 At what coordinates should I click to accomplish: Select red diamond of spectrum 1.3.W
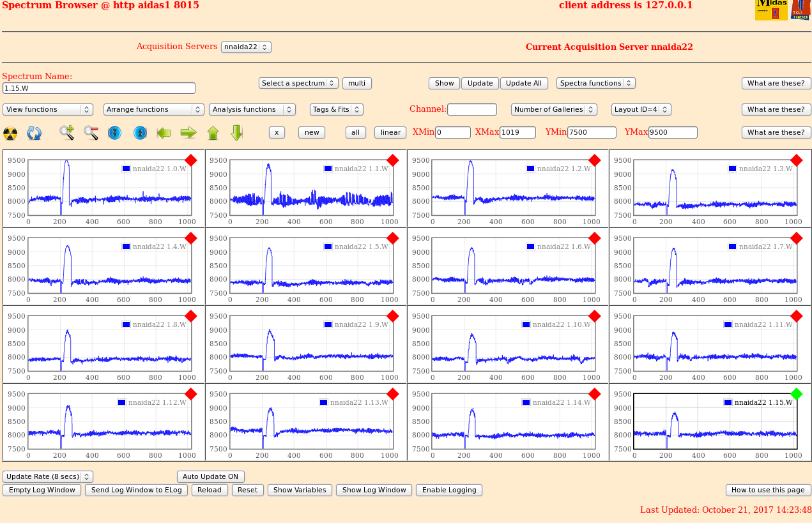click(796, 160)
